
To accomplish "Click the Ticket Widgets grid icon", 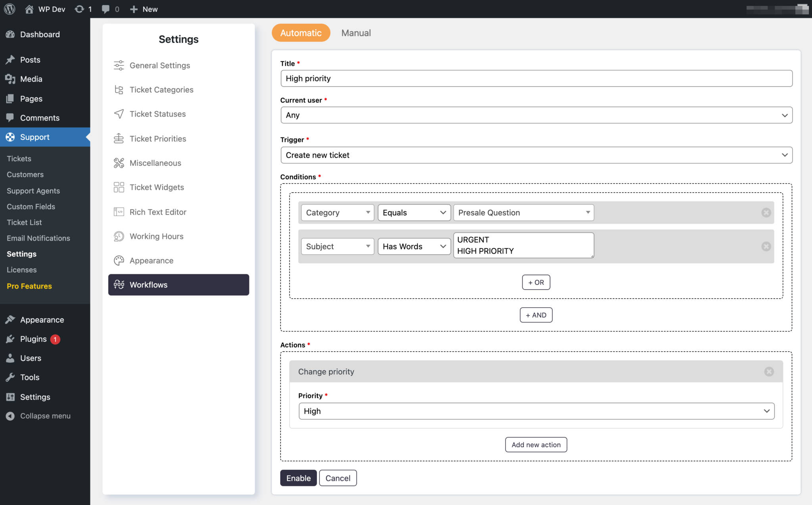I will 118,187.
